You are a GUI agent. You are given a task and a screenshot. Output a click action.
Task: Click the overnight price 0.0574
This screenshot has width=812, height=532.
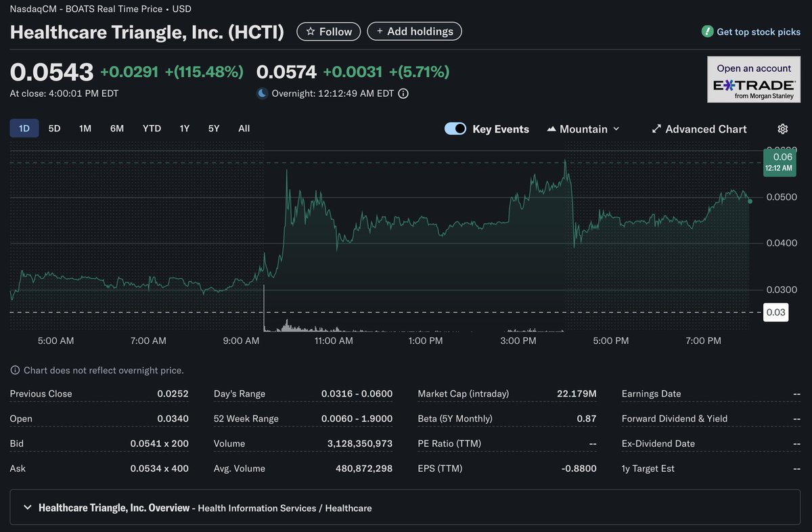pyautogui.click(x=286, y=72)
